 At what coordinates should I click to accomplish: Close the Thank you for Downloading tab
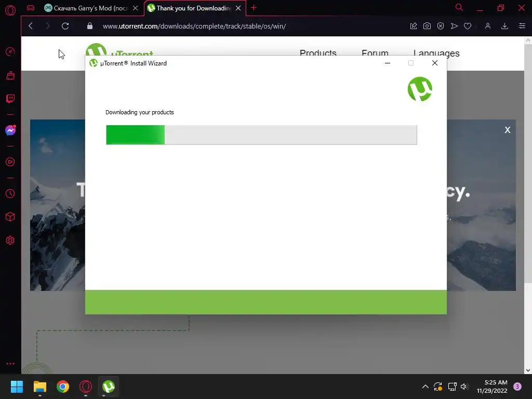tap(238, 8)
